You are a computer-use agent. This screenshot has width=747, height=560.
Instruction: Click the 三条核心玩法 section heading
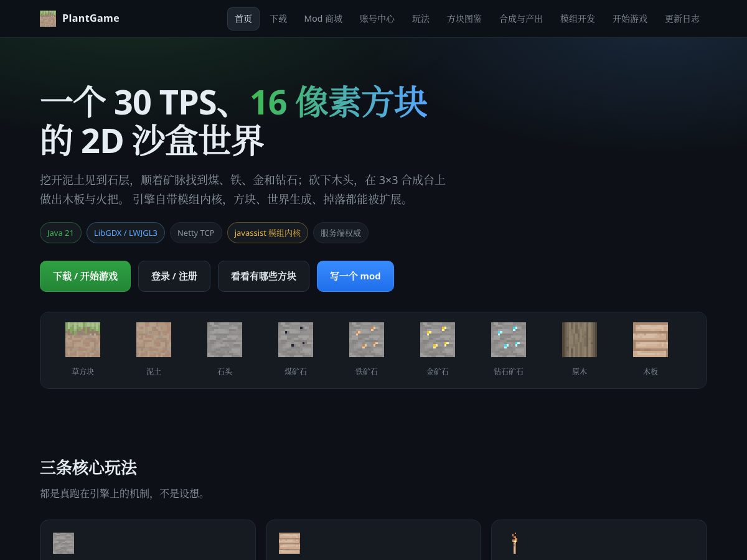88,467
